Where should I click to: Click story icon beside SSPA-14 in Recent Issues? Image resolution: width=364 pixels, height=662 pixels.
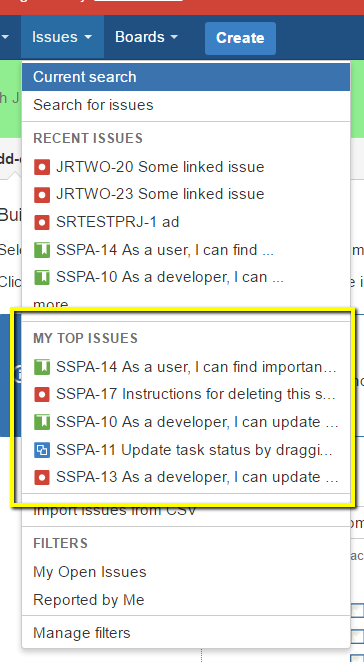(42, 250)
